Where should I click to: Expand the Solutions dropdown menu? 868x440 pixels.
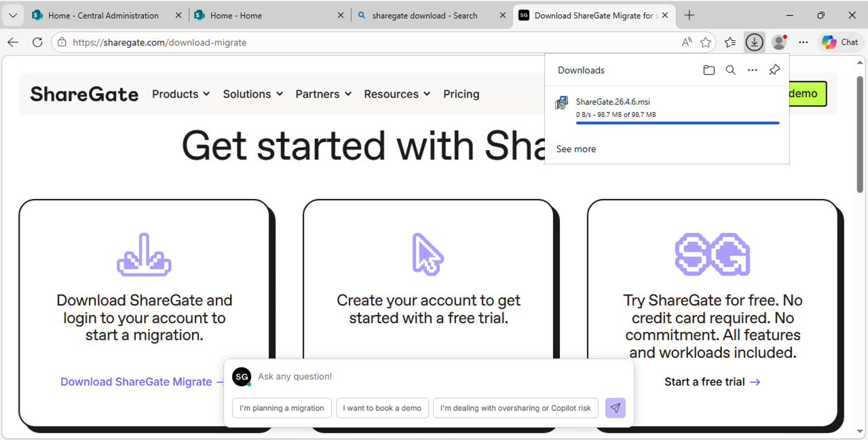click(253, 94)
